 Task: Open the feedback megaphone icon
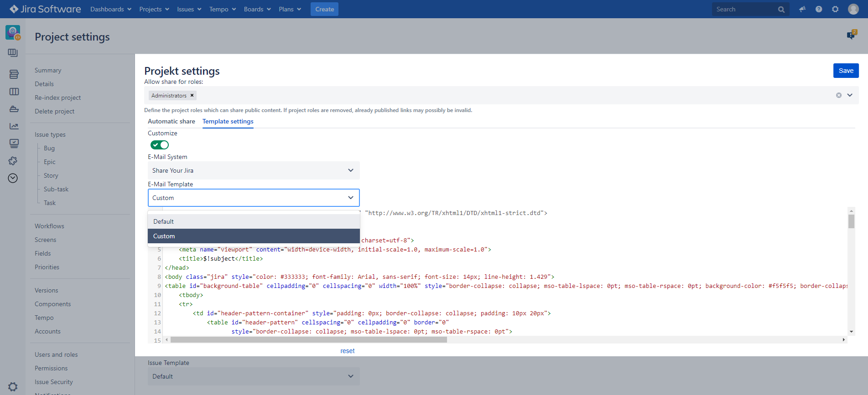(x=802, y=9)
